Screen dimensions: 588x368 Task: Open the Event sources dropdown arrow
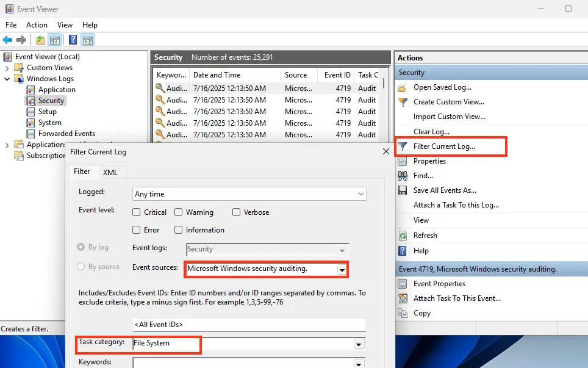342,269
